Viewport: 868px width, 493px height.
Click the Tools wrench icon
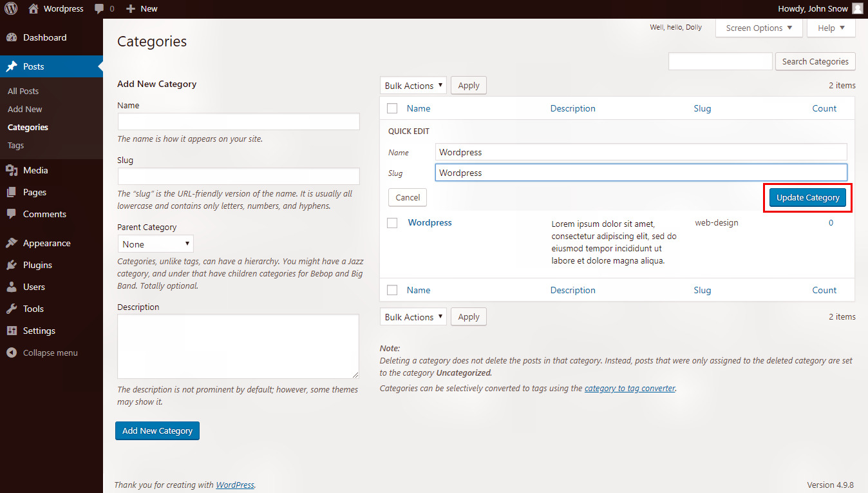coord(12,309)
